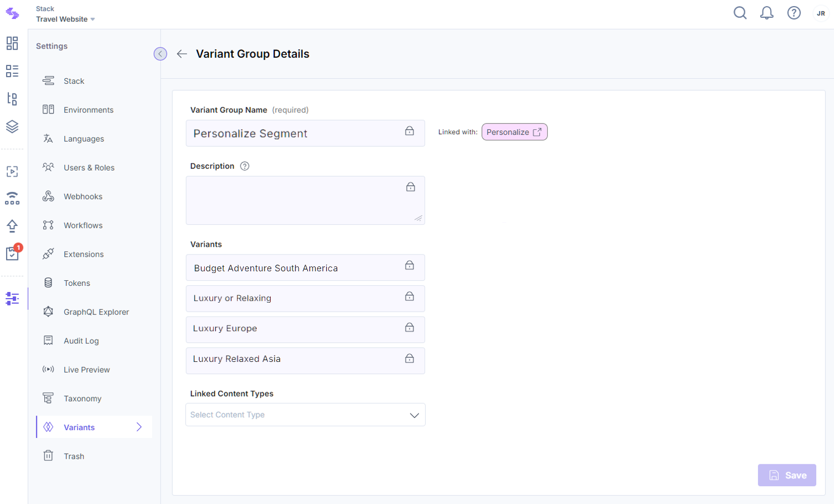Open the Visual Preview play-frame icon in left rail

coord(12,172)
